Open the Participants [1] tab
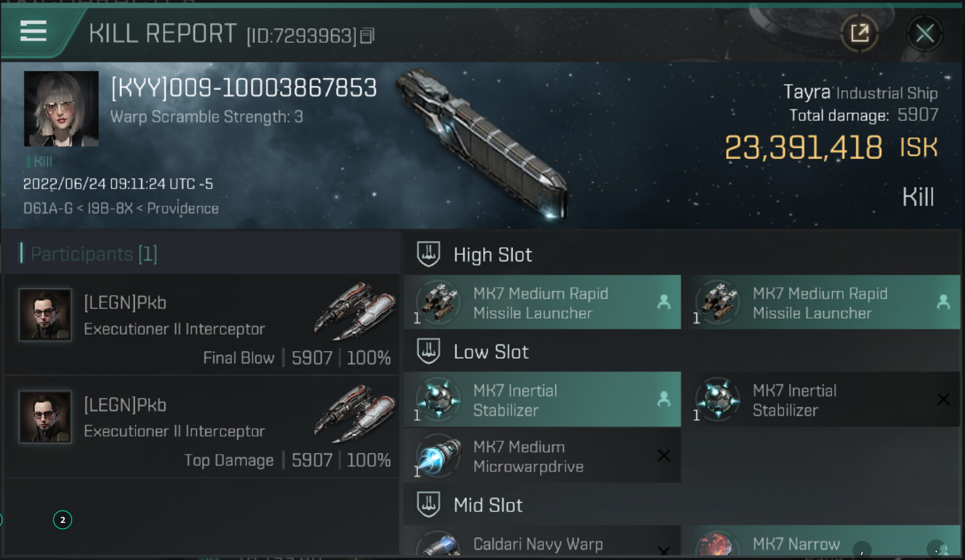 pyautogui.click(x=93, y=254)
